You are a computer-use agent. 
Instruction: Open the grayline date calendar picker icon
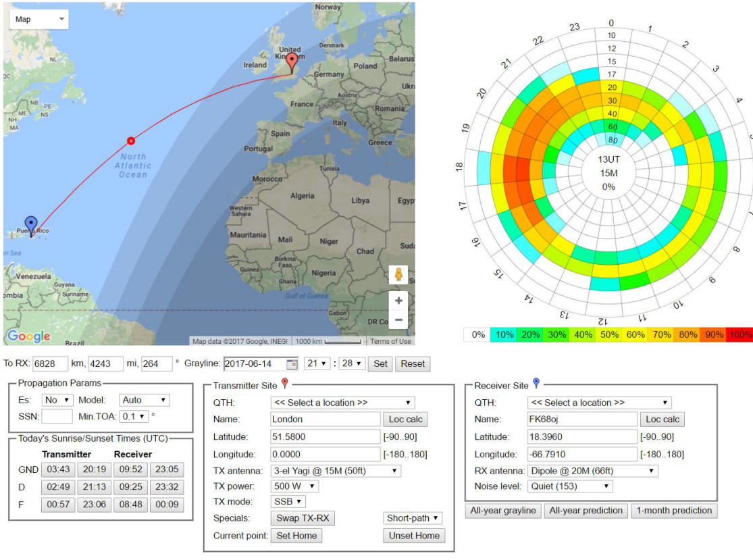point(292,364)
